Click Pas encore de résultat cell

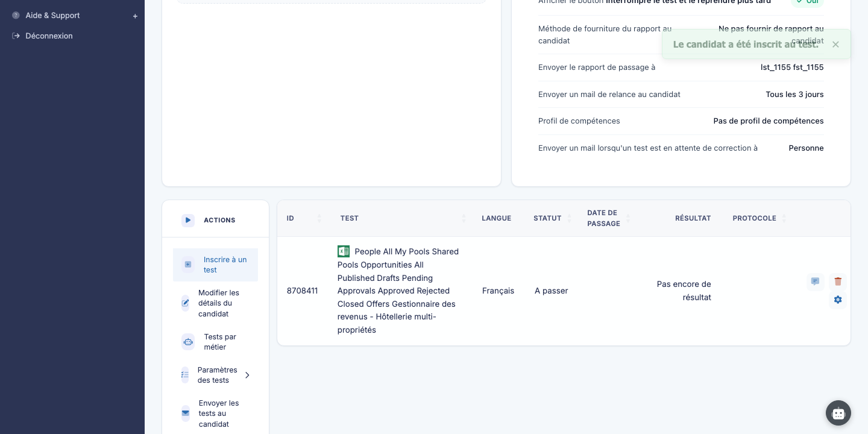(x=684, y=291)
